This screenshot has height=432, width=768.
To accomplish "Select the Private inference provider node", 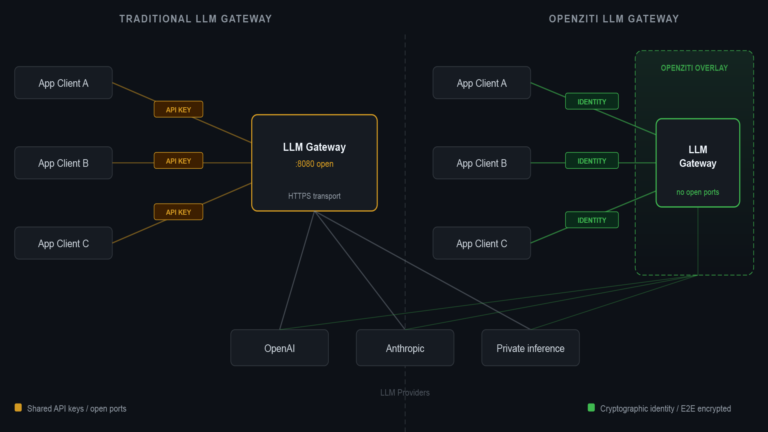I will pyautogui.click(x=530, y=348).
